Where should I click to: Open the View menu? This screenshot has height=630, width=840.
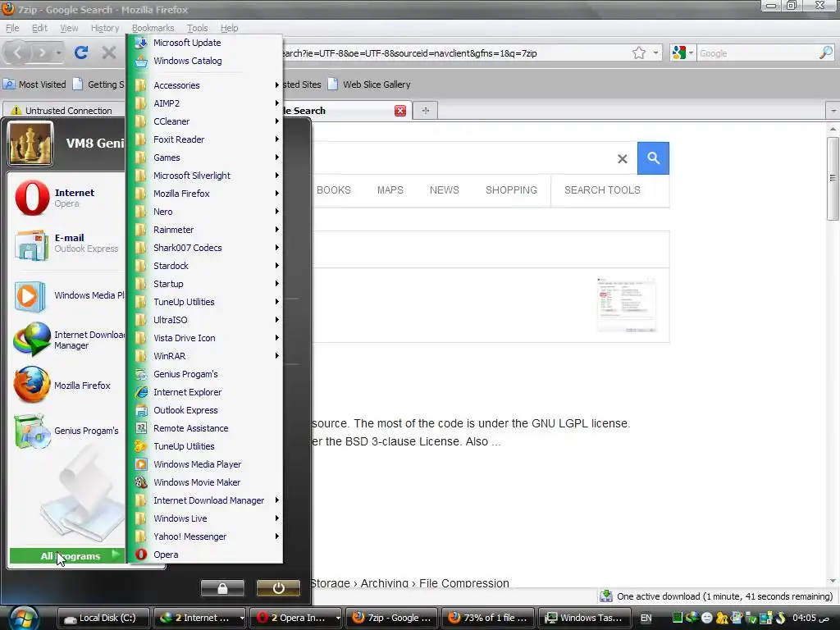coord(69,28)
